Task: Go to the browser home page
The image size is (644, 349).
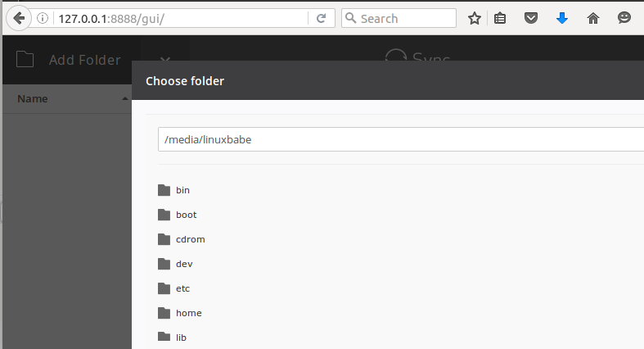Action: coord(593,18)
